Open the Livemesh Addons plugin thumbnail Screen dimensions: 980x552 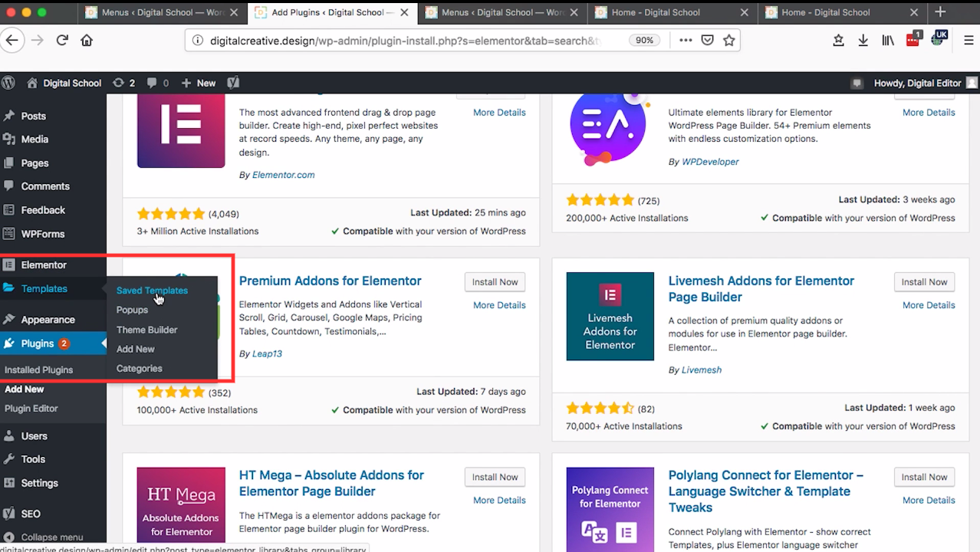[610, 316]
